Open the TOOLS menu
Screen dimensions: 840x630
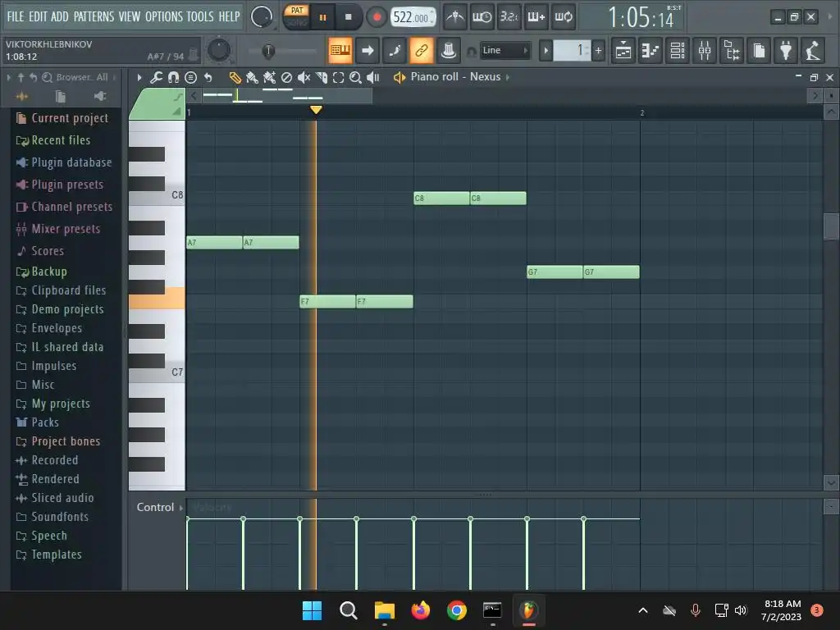[200, 16]
